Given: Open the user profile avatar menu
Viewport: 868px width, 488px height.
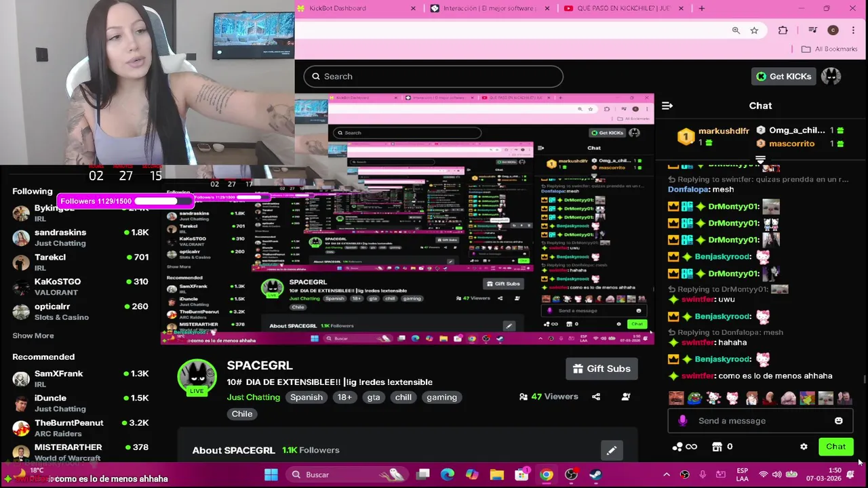Looking at the screenshot, I should [x=831, y=77].
